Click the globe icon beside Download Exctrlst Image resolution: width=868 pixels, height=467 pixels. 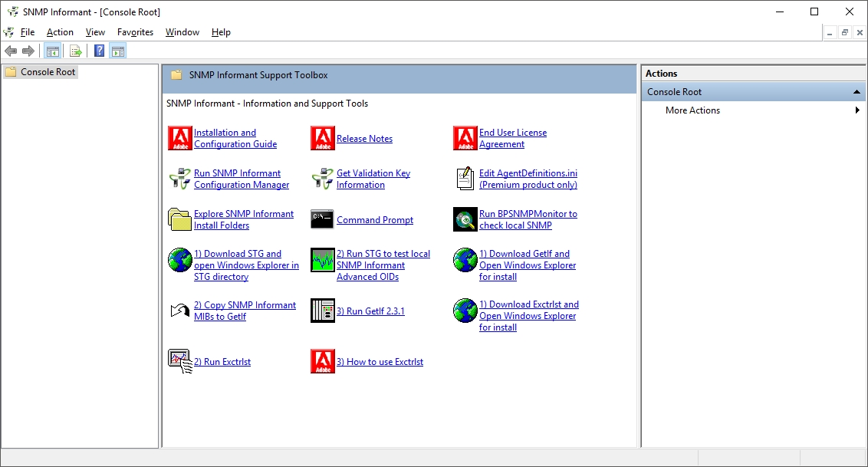[x=465, y=311]
